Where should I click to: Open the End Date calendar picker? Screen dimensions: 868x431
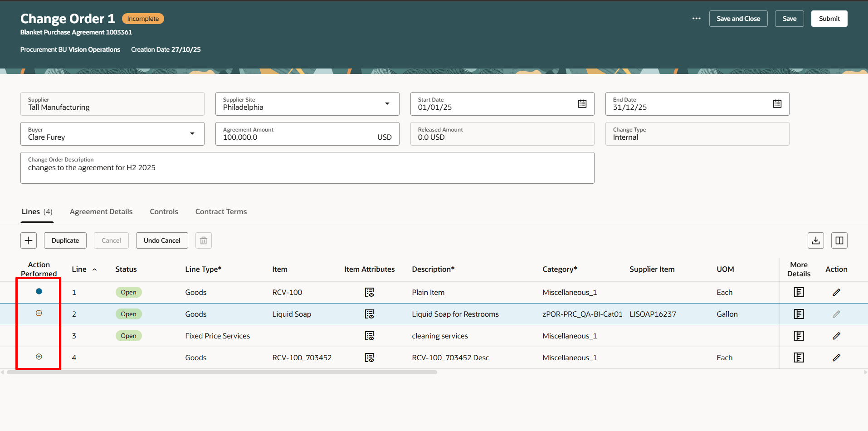[777, 103]
